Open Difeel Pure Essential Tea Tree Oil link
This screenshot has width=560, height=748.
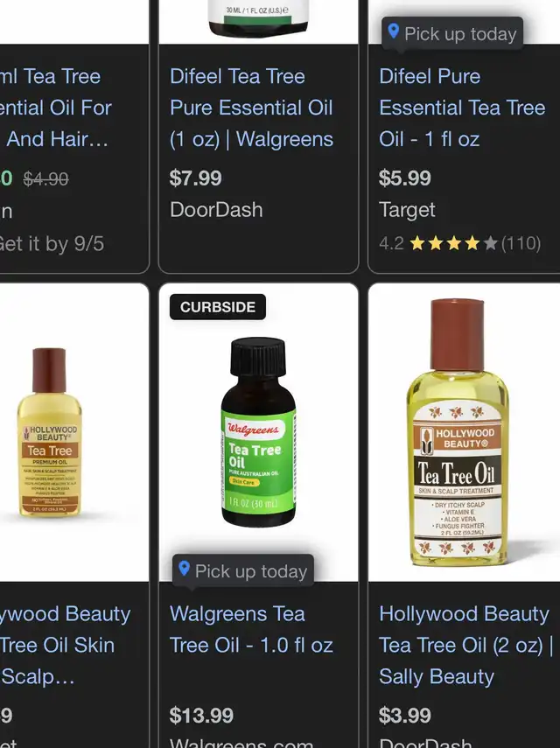pos(462,108)
